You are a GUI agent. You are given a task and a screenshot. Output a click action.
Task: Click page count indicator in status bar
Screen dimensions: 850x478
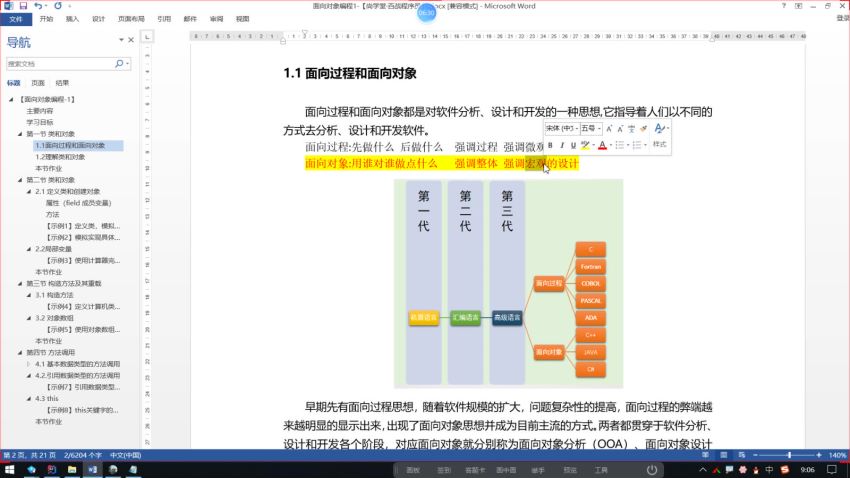(x=30, y=455)
